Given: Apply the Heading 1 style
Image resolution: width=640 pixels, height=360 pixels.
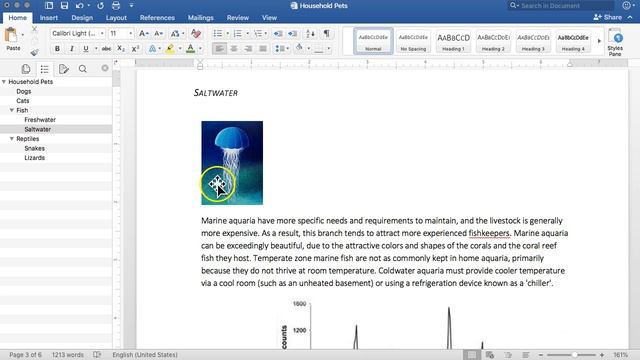Looking at the screenshot, I should (453, 41).
